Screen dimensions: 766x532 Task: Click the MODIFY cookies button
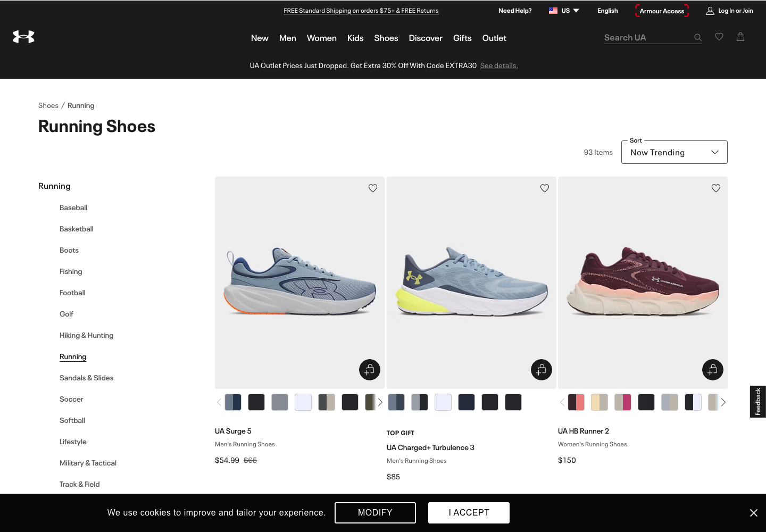click(375, 513)
